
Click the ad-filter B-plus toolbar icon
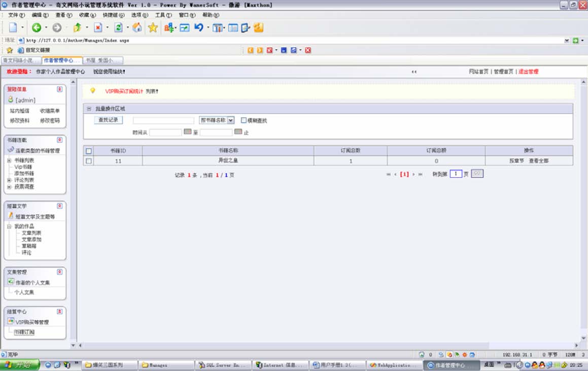coord(169,27)
